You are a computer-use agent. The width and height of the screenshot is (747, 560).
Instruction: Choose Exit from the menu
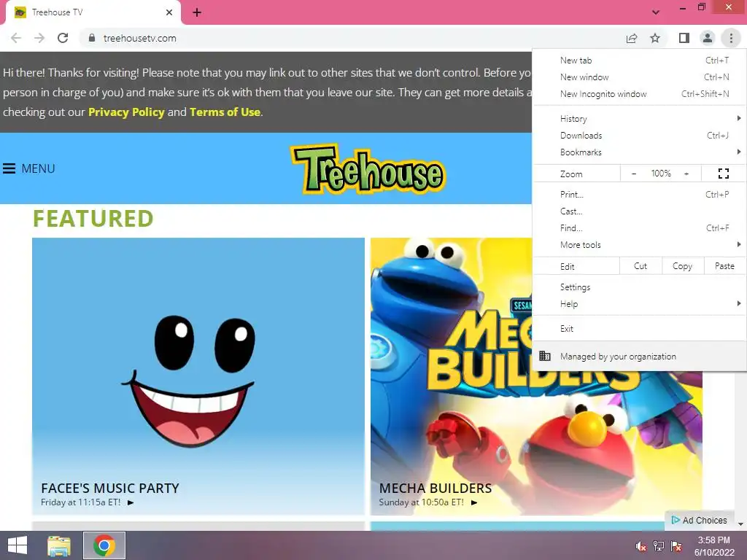pos(639,329)
